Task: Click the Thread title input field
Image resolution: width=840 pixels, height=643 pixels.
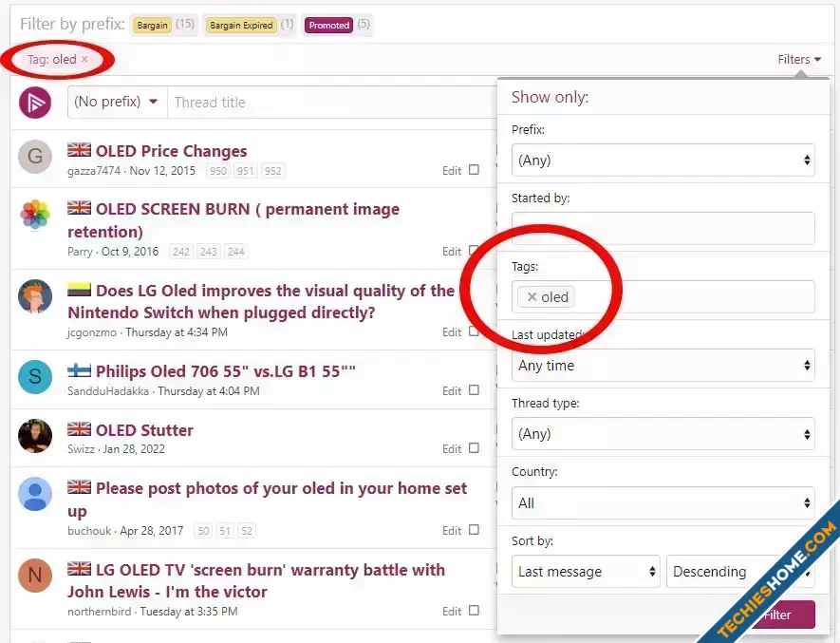Action: coord(332,102)
